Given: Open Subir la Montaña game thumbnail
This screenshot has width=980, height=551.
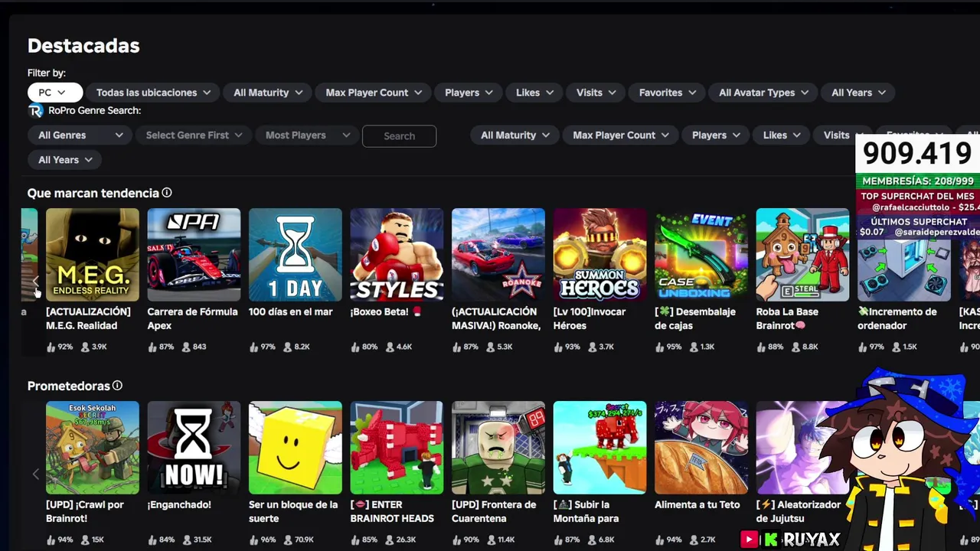Looking at the screenshot, I should (x=599, y=448).
